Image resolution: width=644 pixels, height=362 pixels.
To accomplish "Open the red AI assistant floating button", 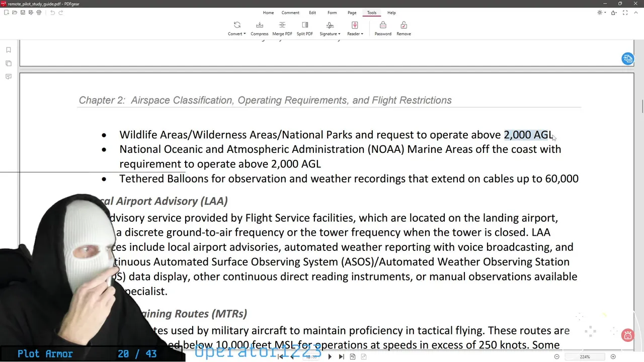I will pyautogui.click(x=627, y=335).
